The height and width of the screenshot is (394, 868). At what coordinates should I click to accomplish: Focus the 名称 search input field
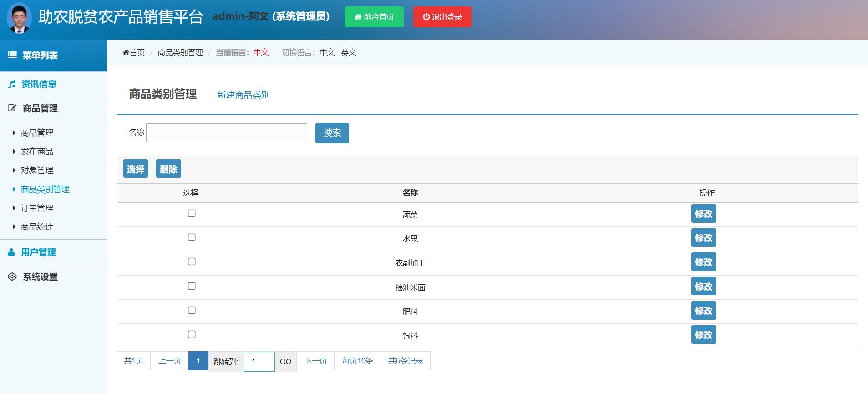pos(227,133)
